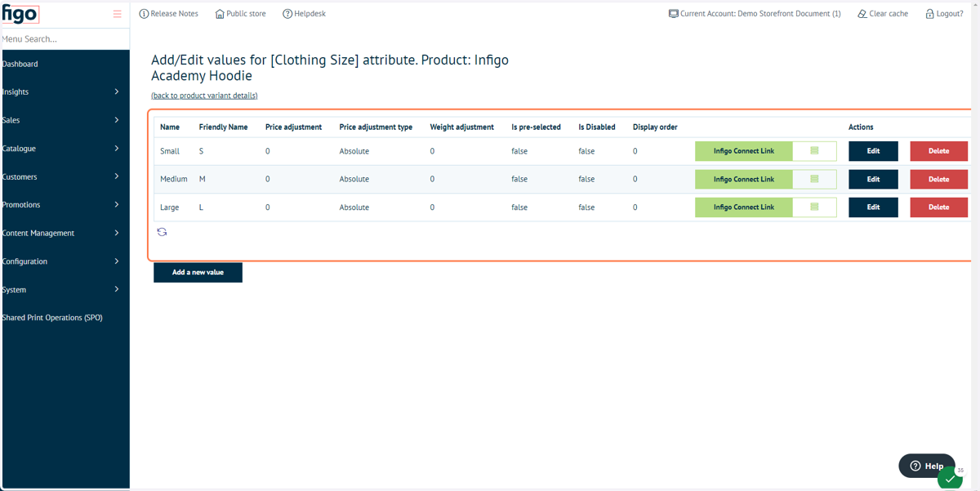Click the Medium name cell

coord(174,179)
